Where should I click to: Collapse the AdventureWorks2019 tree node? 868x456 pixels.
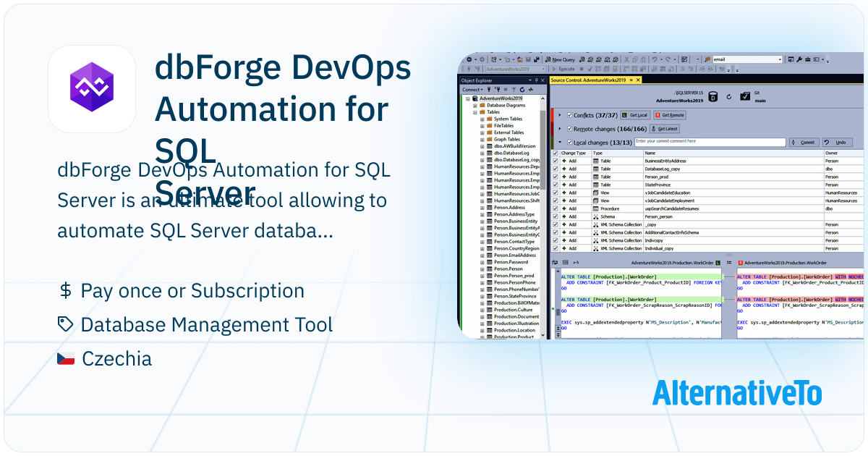click(468, 98)
